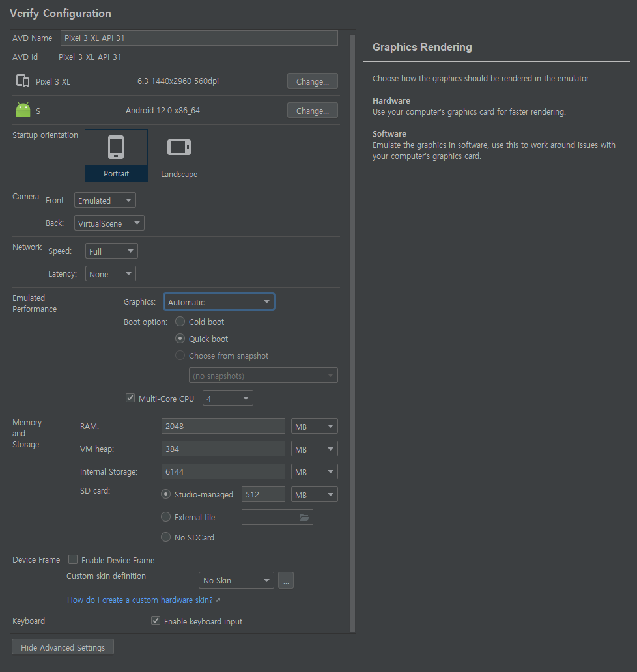Viewport: 637px width, 672px height.
Task: Open the RAM unit MB dropdown
Action: 314,427
